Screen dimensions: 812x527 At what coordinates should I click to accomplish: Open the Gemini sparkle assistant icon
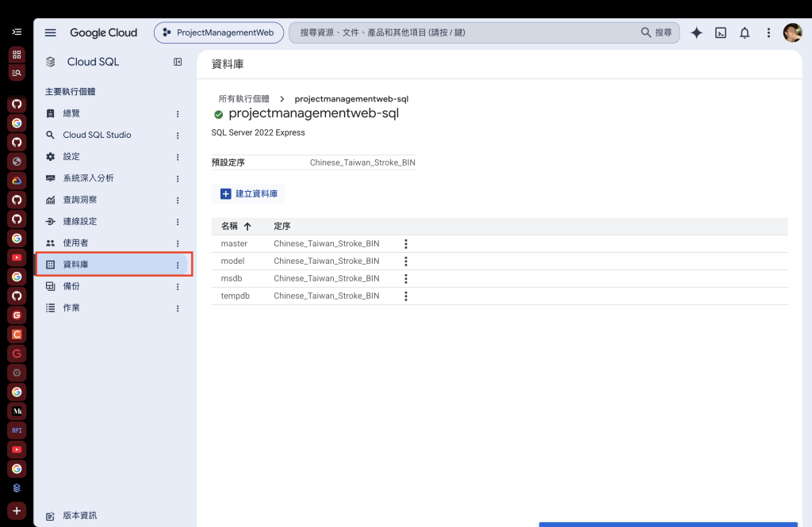[x=696, y=32]
